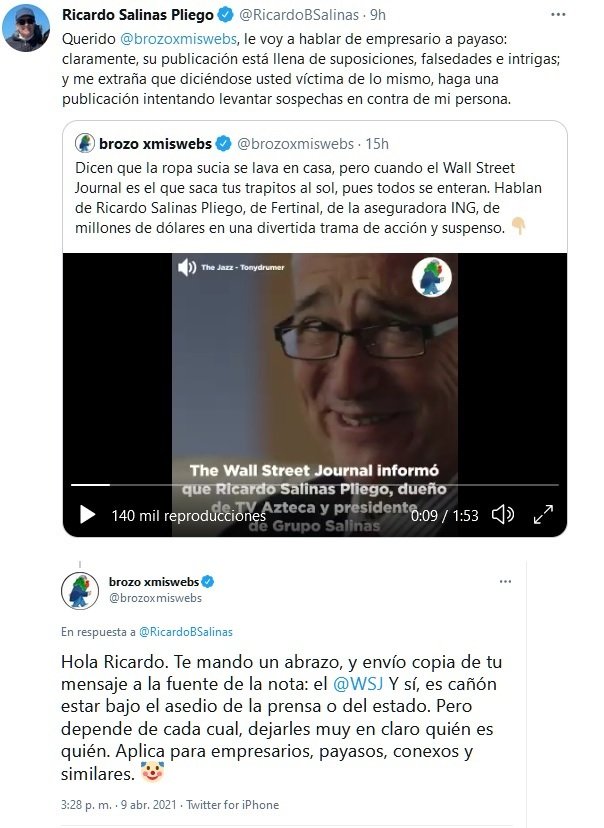Open more options on brozo's reply tweet

tap(505, 581)
